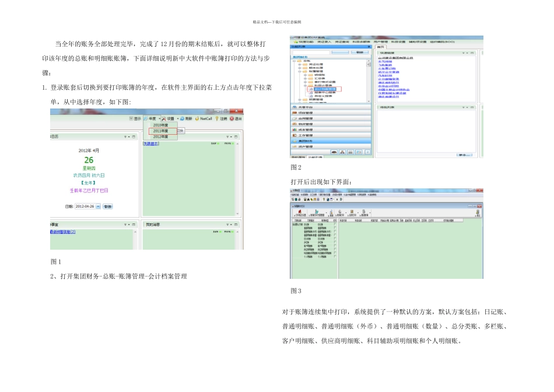Click the red 退出 exit icon

click(x=232, y=118)
